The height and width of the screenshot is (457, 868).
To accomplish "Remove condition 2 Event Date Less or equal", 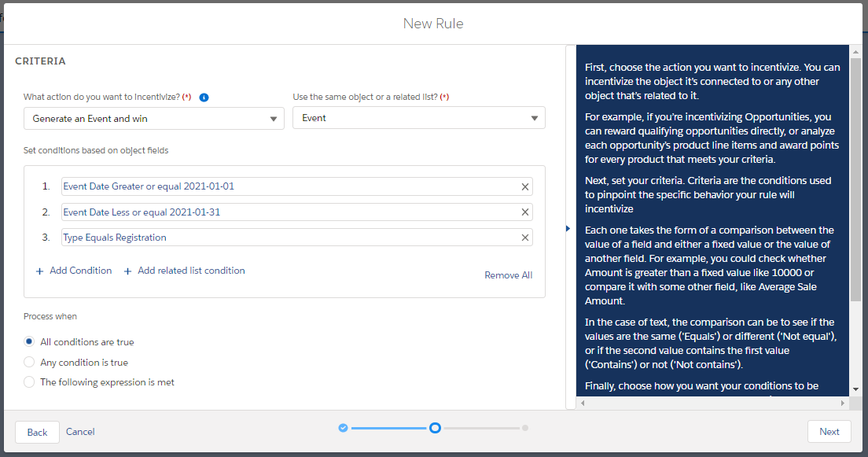I will click(524, 212).
